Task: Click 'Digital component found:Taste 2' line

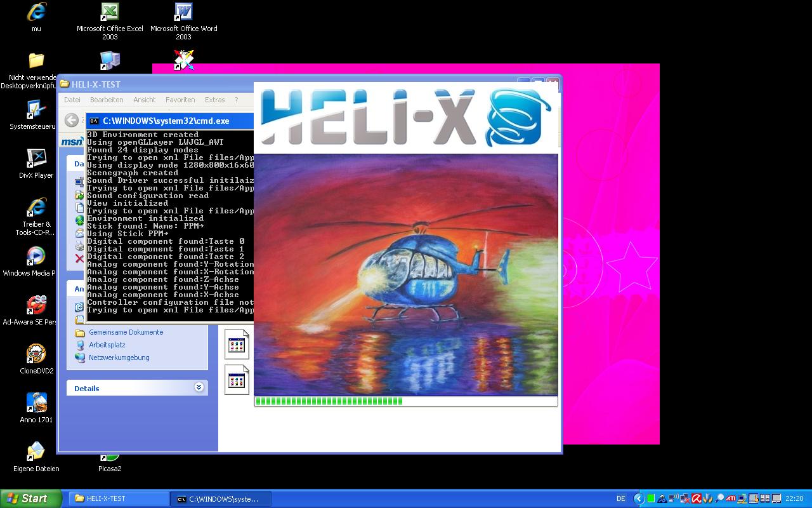Action: pyautogui.click(x=166, y=257)
